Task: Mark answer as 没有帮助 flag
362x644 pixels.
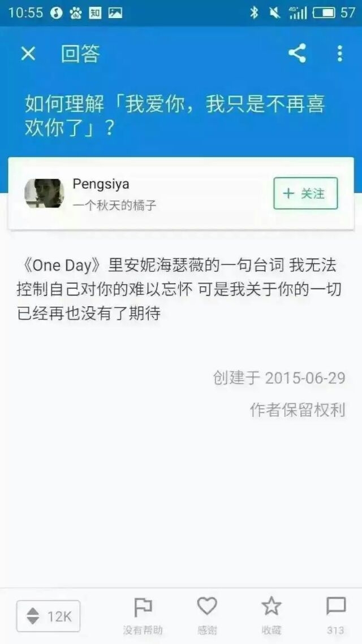Action: pos(143,616)
